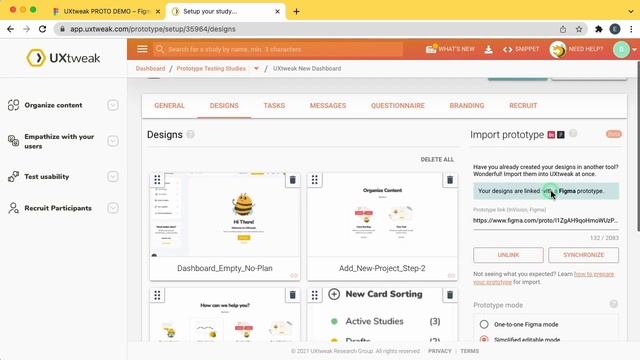The width and height of the screenshot is (640, 360).
Task: Click the prototype link input field
Action: click(x=546, y=220)
